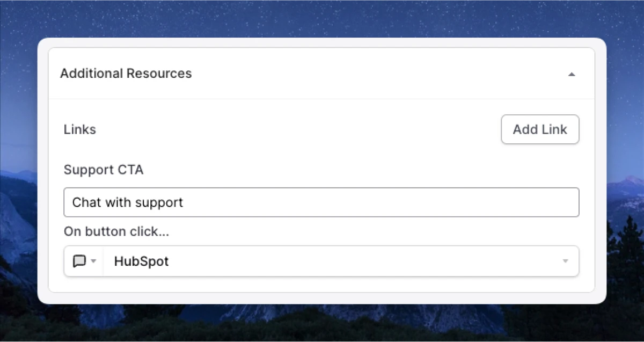Viewport: 644px width, 342px height.
Task: Click the starry sky above the panel
Action: point(322,19)
